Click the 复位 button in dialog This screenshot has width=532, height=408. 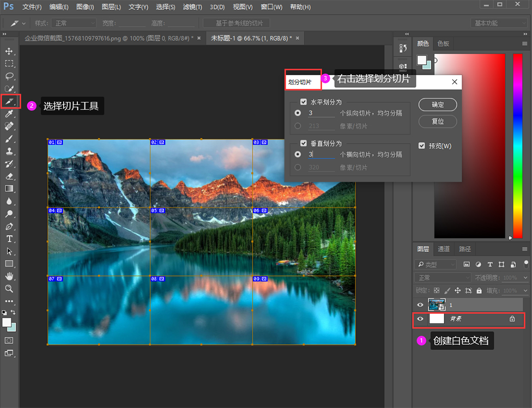coord(438,121)
